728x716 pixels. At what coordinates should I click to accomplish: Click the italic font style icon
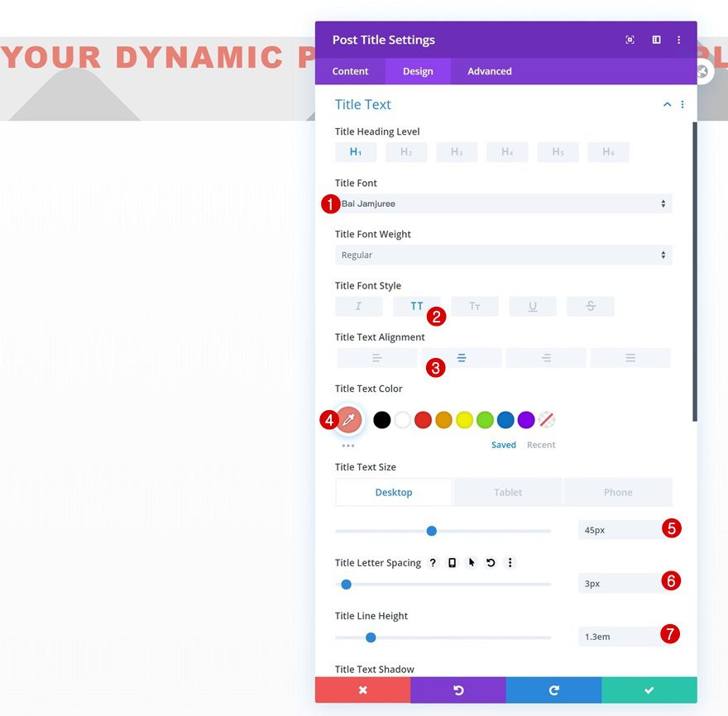(x=359, y=306)
